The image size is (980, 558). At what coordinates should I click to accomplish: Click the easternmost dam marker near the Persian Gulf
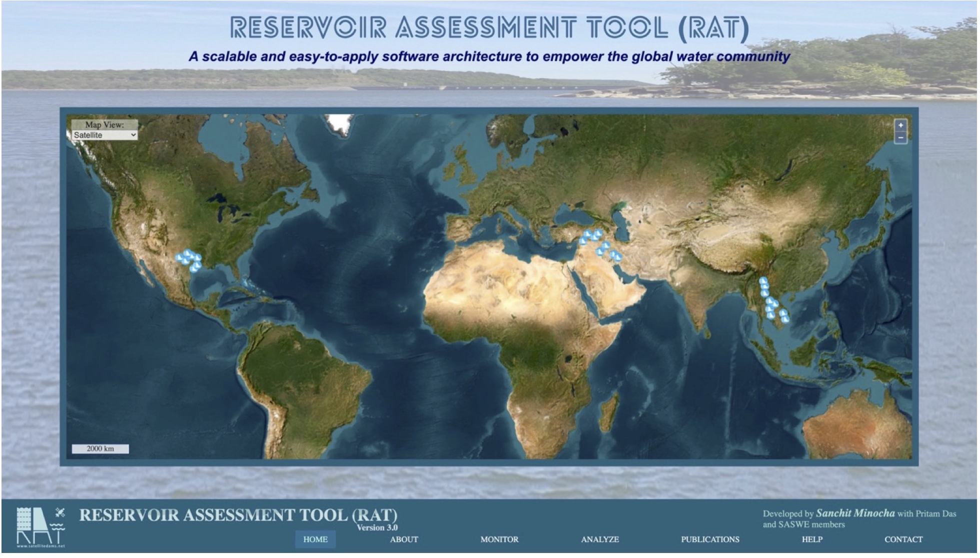coord(618,257)
